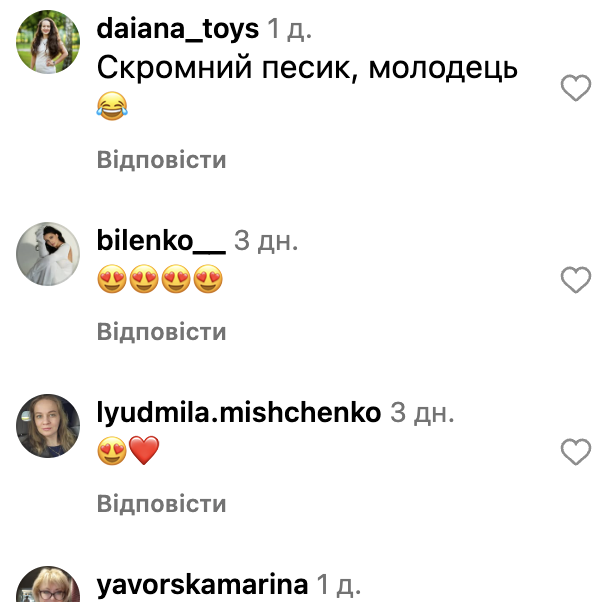View lyudmila.mishchenko's profile photo

pos(48,426)
